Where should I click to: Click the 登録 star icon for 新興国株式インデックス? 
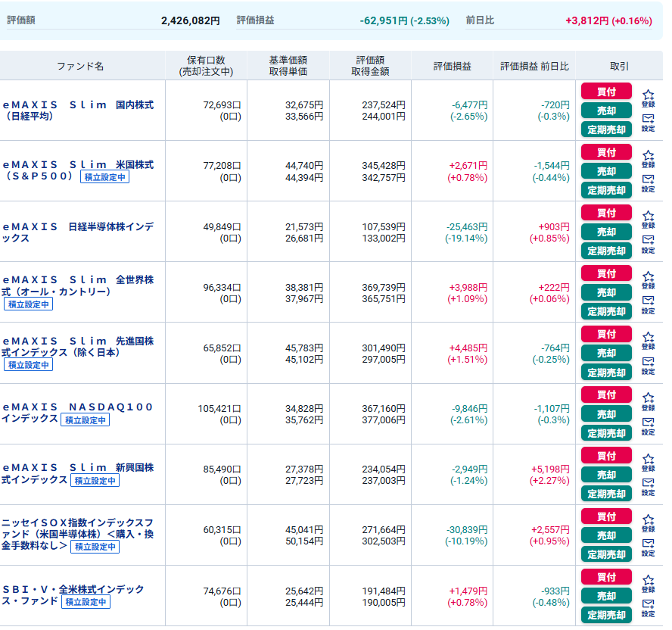pos(649,463)
